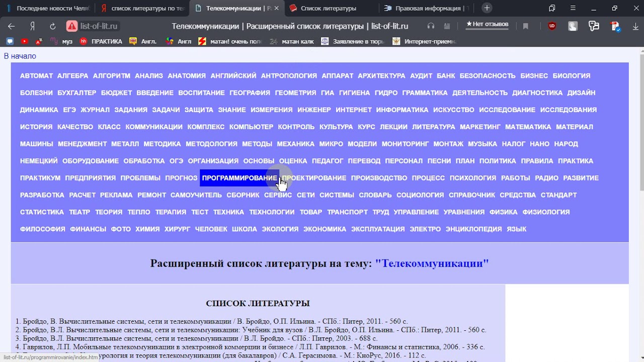Open the 'ПРОЕКТИРОВАНИЕ' category link

click(x=314, y=178)
